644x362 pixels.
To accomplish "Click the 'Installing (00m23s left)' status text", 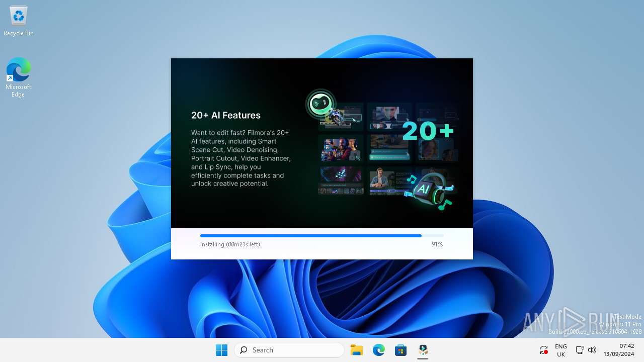I will coord(230,244).
